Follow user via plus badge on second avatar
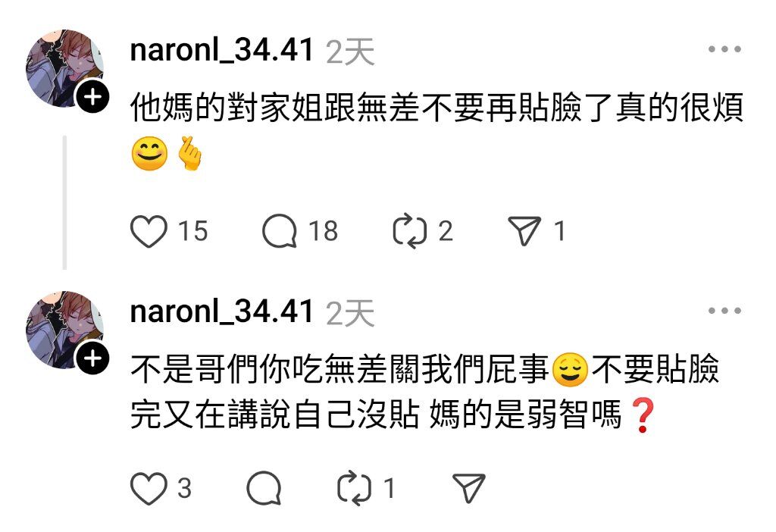 point(92,358)
